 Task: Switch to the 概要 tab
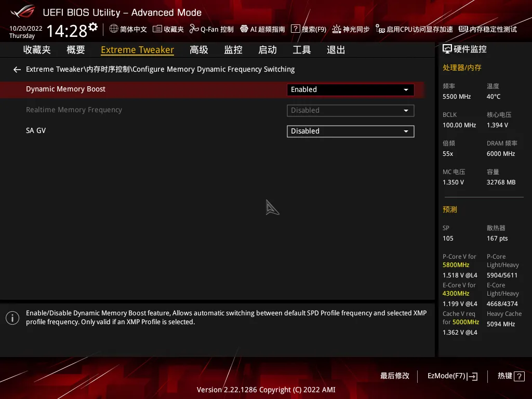76,50
